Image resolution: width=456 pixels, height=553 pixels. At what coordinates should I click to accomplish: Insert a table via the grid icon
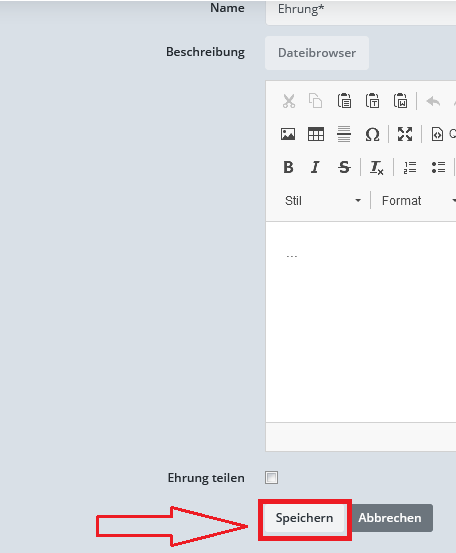click(x=316, y=134)
